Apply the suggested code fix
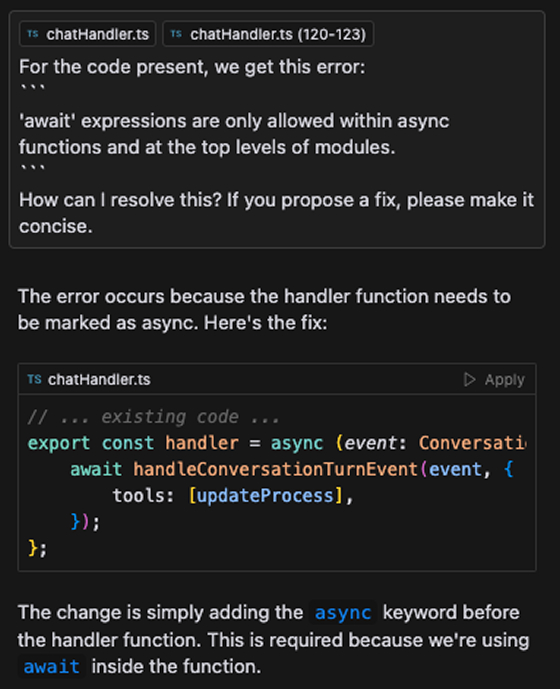The image size is (560, 689). click(x=494, y=379)
